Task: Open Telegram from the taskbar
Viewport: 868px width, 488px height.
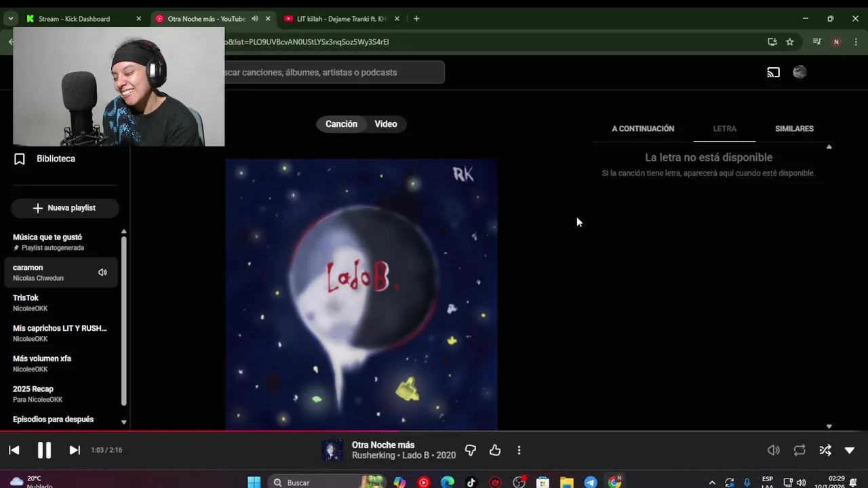Action: (x=591, y=482)
